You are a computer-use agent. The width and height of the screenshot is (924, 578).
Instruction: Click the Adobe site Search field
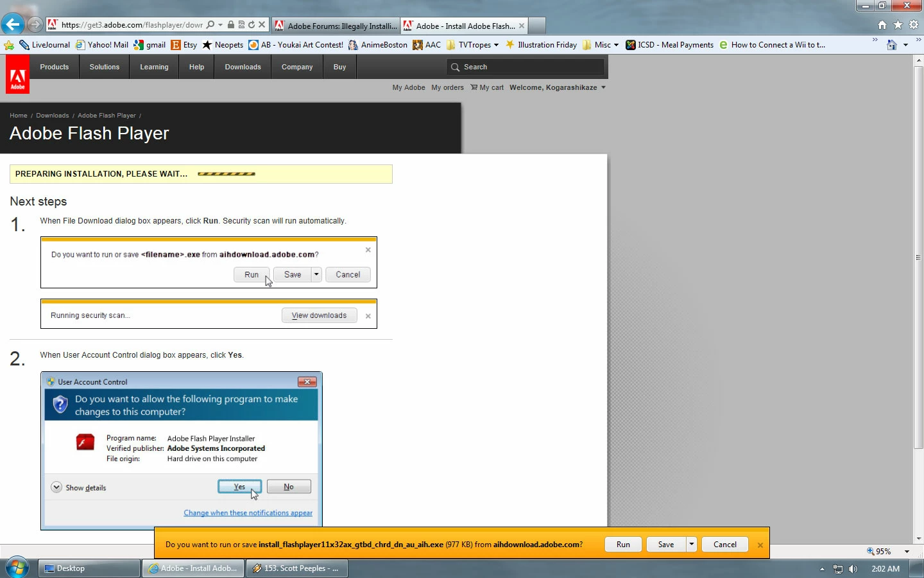pyautogui.click(x=525, y=67)
